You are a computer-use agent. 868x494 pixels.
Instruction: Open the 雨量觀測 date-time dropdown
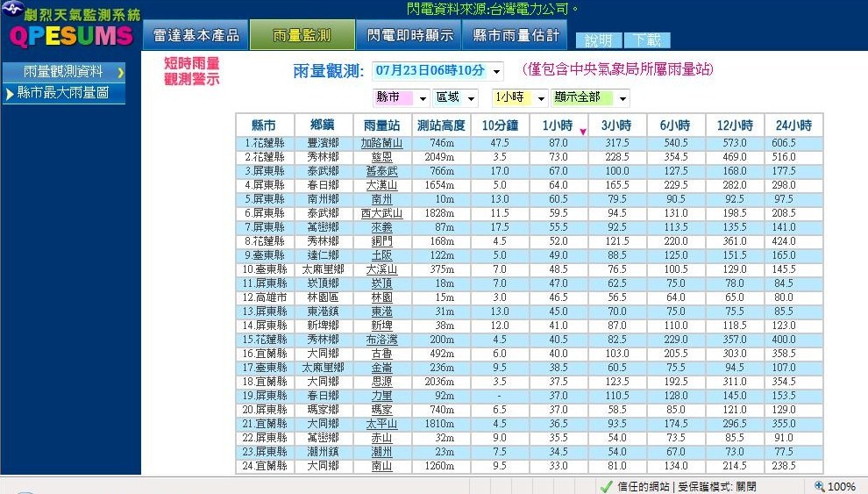point(497,71)
